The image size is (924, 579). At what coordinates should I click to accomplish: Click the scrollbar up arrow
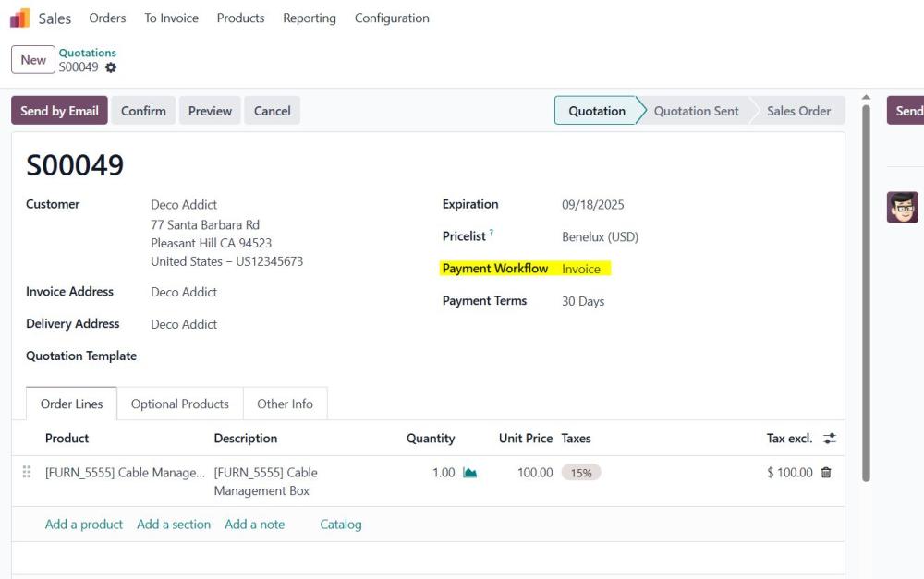[866, 97]
